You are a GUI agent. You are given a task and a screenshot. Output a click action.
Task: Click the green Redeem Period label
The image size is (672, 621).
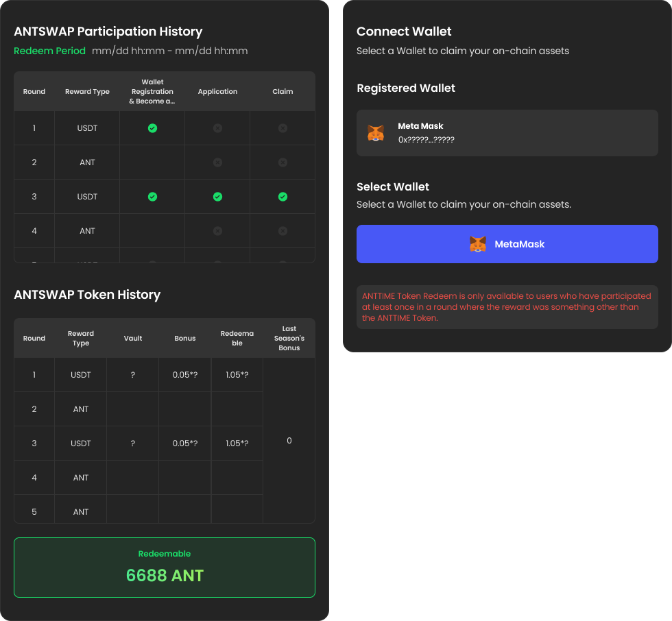tap(49, 51)
